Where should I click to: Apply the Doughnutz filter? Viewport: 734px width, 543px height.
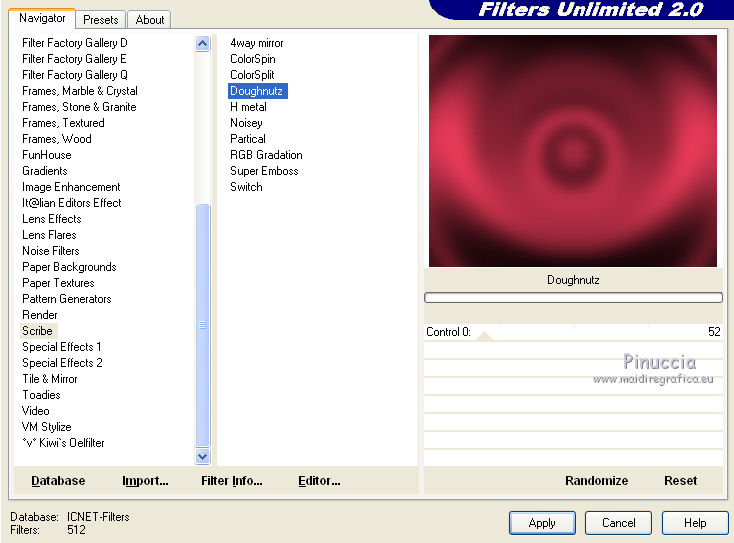click(542, 523)
